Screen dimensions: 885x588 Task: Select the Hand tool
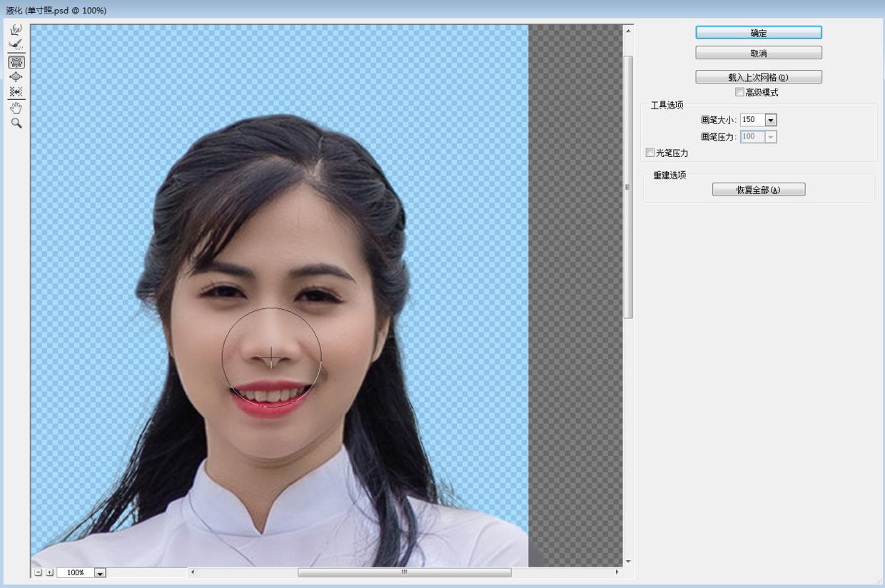tap(16, 107)
